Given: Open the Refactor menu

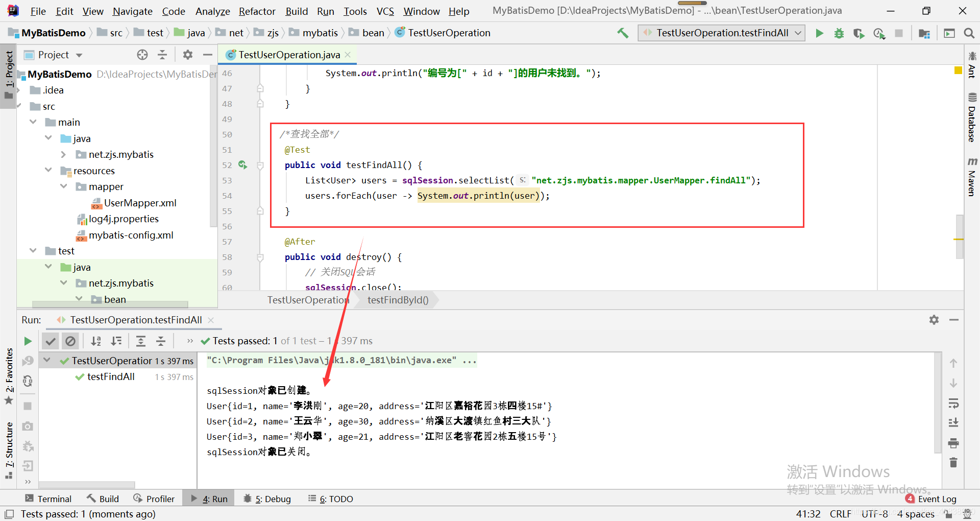Looking at the screenshot, I should pyautogui.click(x=257, y=11).
